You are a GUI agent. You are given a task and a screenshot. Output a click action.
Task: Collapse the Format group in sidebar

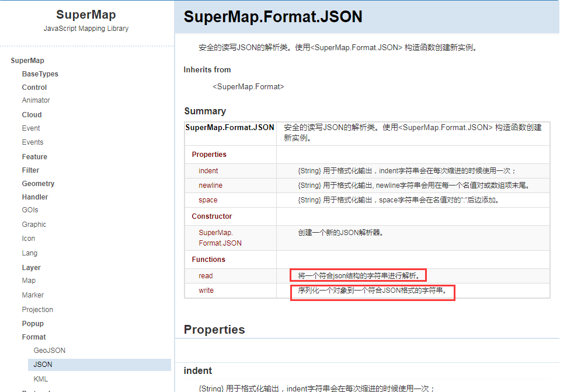tap(34, 337)
